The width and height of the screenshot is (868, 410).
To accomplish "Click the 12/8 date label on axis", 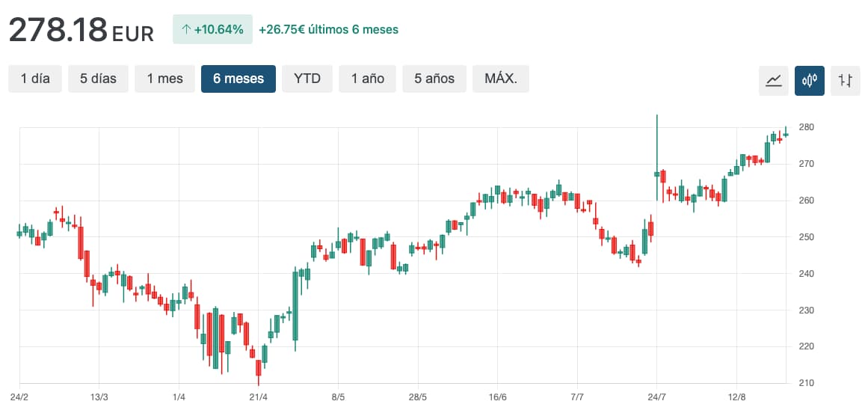I will point(737,397).
